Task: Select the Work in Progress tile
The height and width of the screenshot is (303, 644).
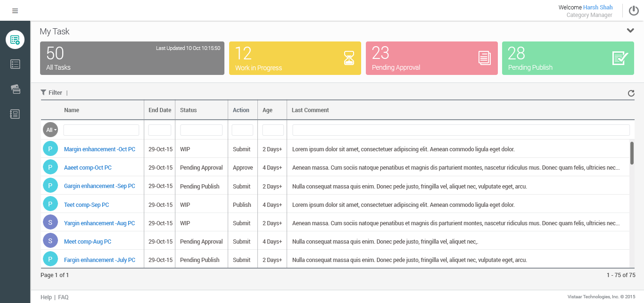Action: [295, 58]
